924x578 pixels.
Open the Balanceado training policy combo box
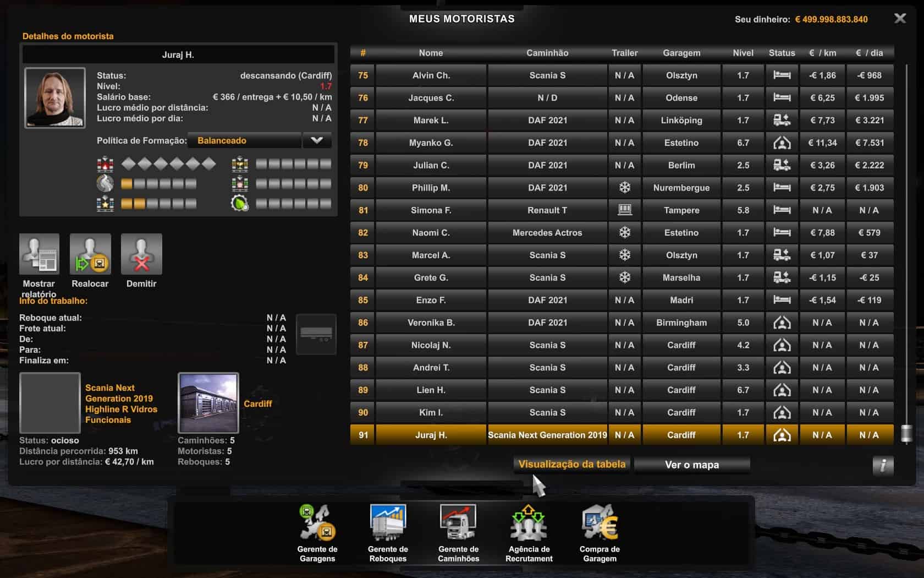[x=245, y=140]
